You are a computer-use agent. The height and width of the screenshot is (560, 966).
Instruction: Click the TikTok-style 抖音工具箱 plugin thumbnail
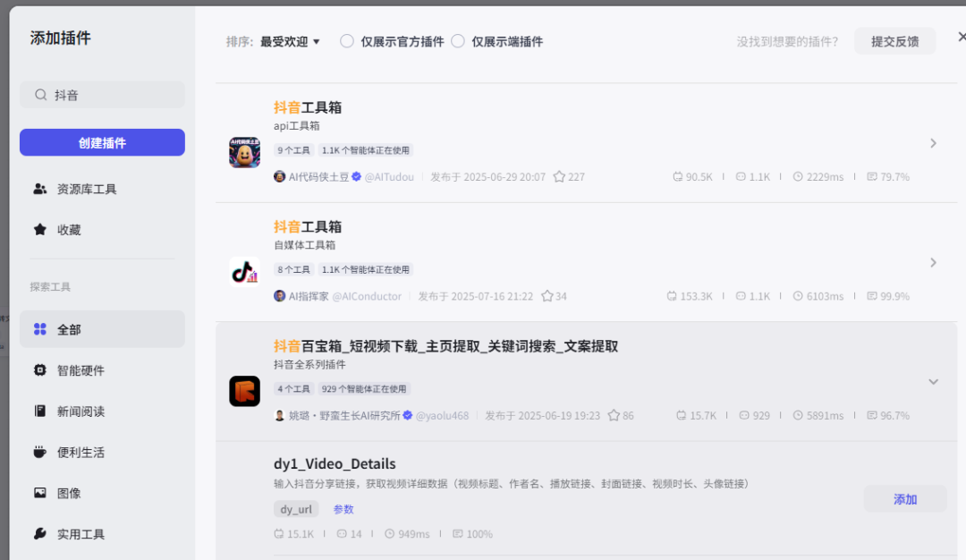(244, 272)
